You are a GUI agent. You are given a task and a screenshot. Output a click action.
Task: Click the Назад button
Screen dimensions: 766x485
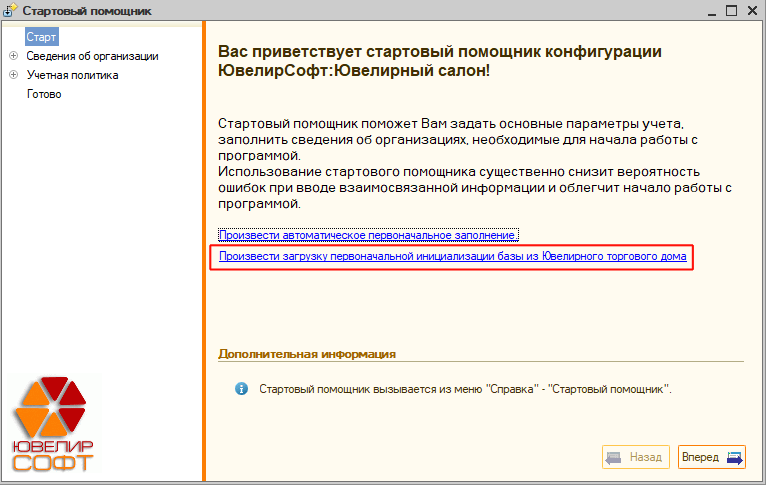coord(636,457)
